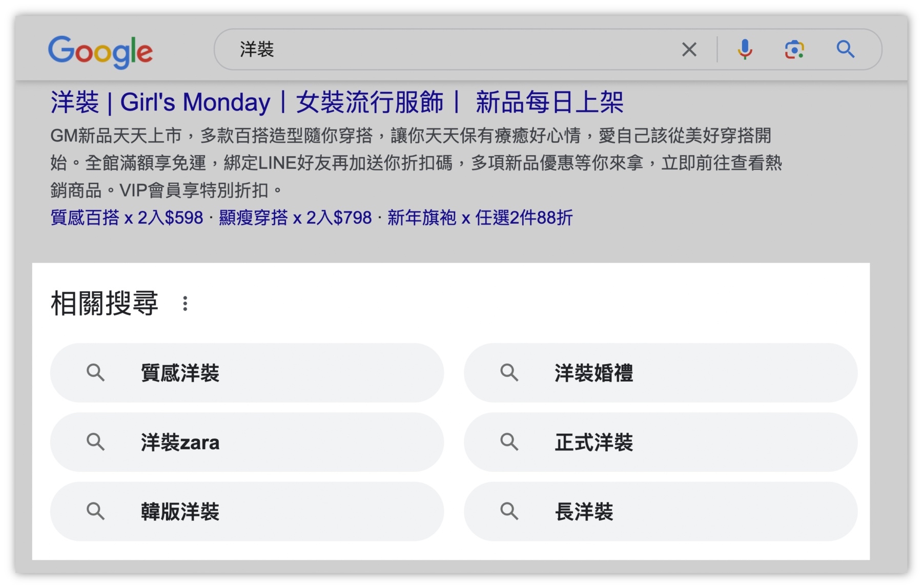Click the Google logo
This screenshot has width=923, height=588.
click(100, 51)
